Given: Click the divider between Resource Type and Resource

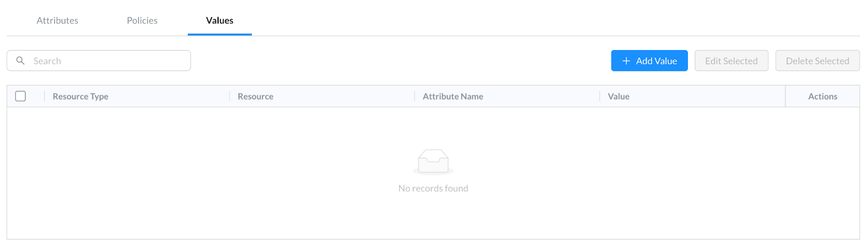Looking at the screenshot, I should tap(229, 96).
